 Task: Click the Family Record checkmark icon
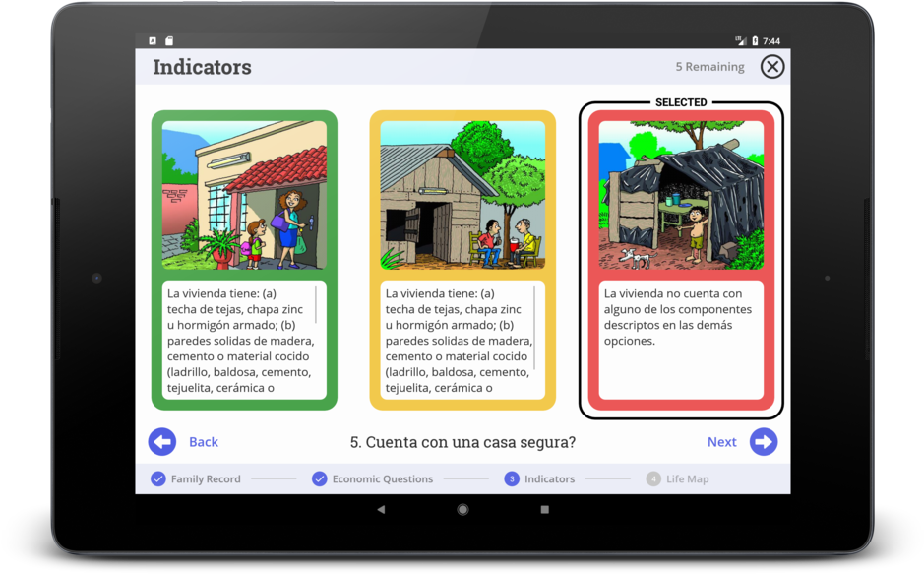click(158, 479)
